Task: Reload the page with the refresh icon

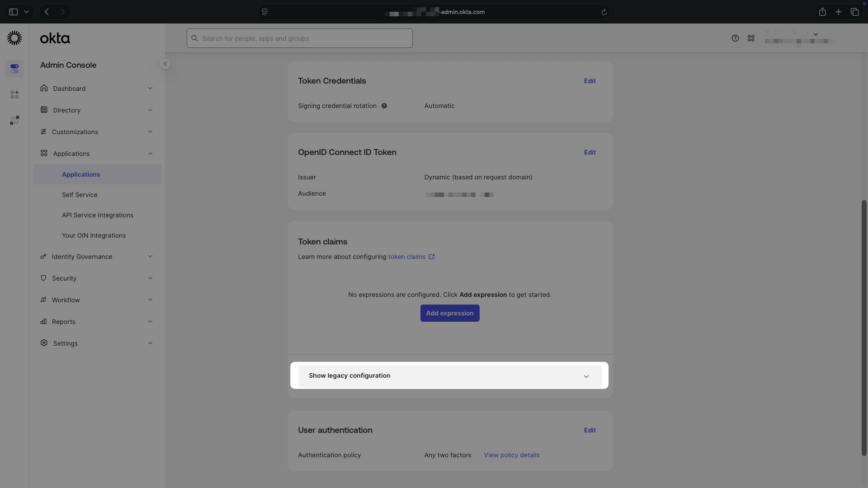Action: point(604,12)
